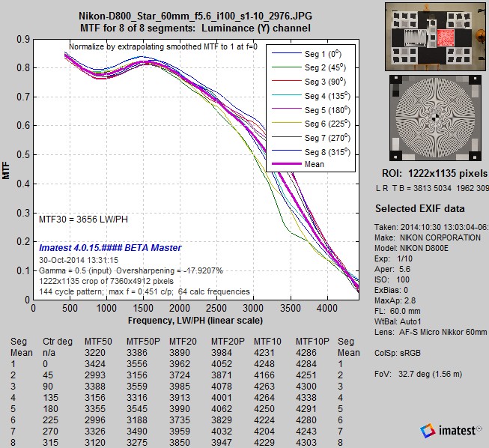Screen dimensions: 489x448
Task: Click the segment 1 MTF50 value 3424
Action: click(x=95, y=364)
